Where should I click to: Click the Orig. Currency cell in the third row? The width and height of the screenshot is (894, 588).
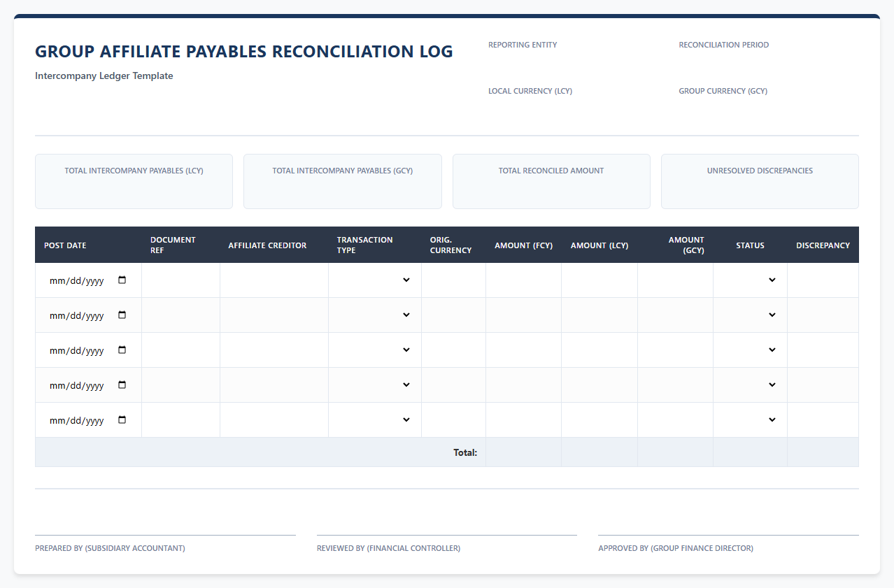pos(453,350)
